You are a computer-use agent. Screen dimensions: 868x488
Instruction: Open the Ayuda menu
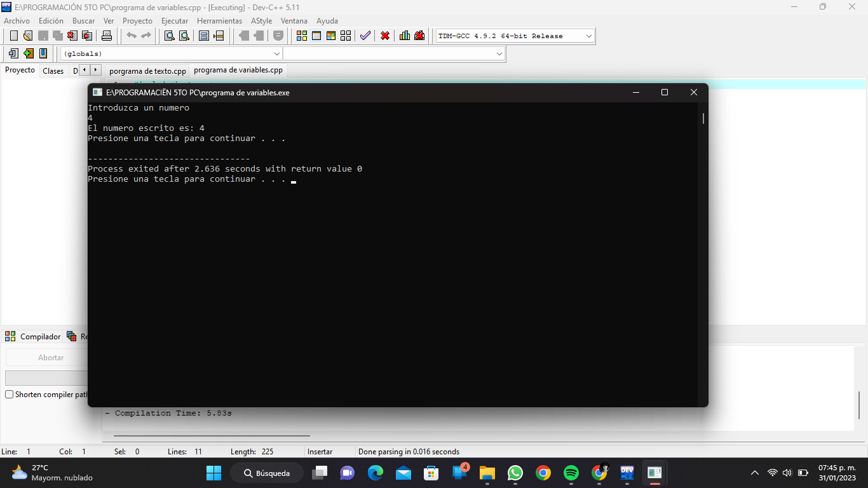click(327, 21)
